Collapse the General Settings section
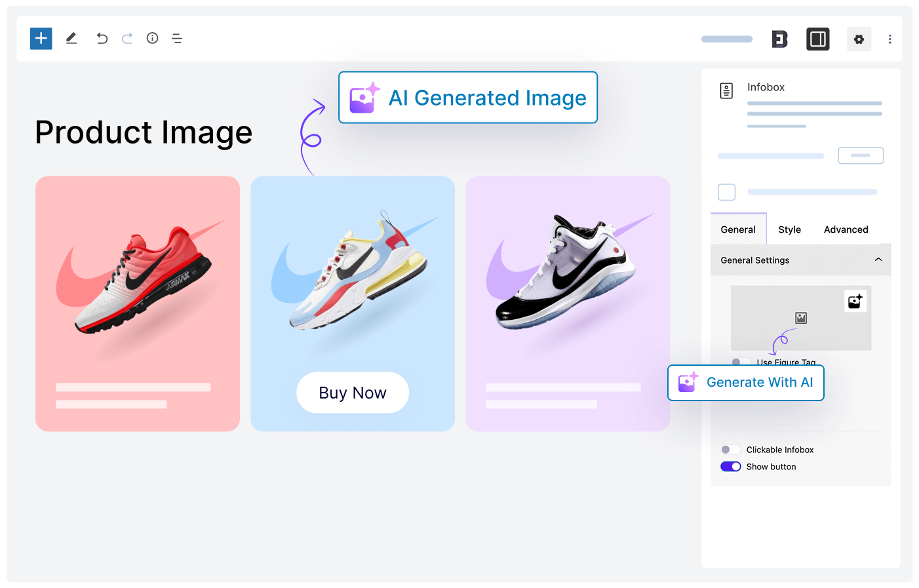This screenshot has height=588, width=919. [x=878, y=260]
